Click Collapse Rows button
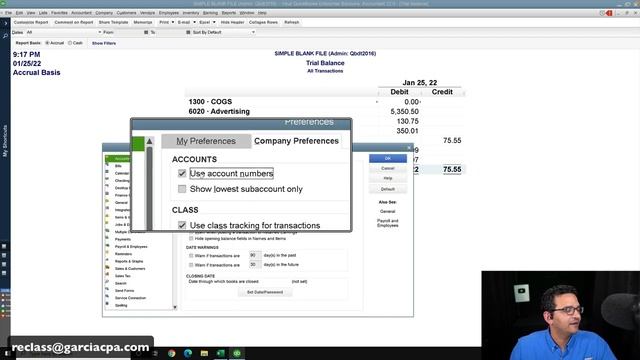640x360 pixels. (263, 22)
